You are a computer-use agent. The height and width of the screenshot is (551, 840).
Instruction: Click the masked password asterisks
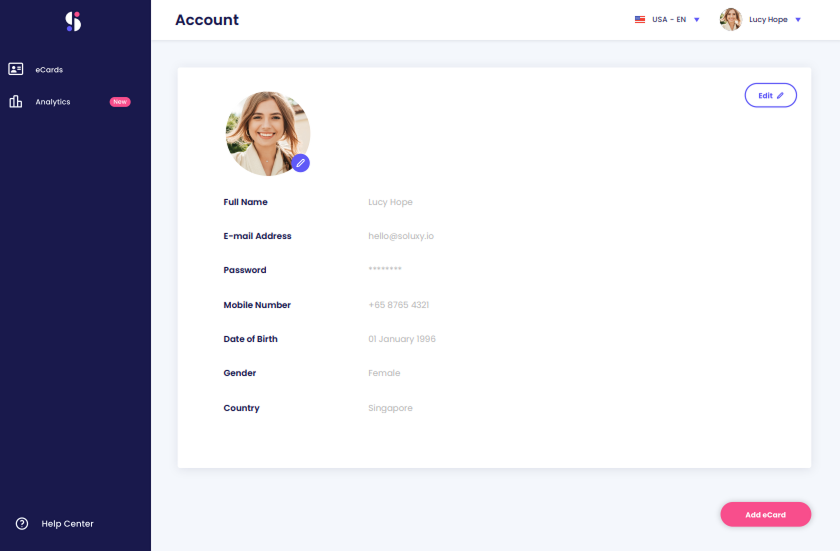coord(385,268)
